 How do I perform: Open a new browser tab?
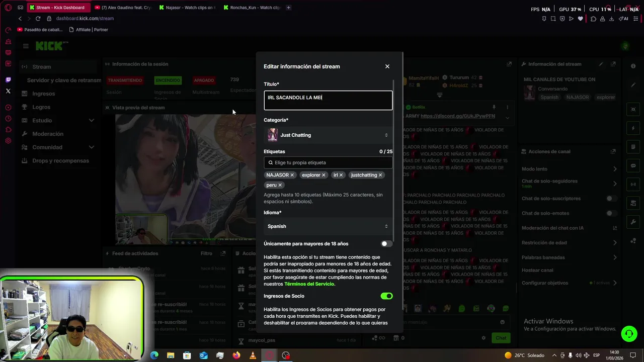(288, 8)
